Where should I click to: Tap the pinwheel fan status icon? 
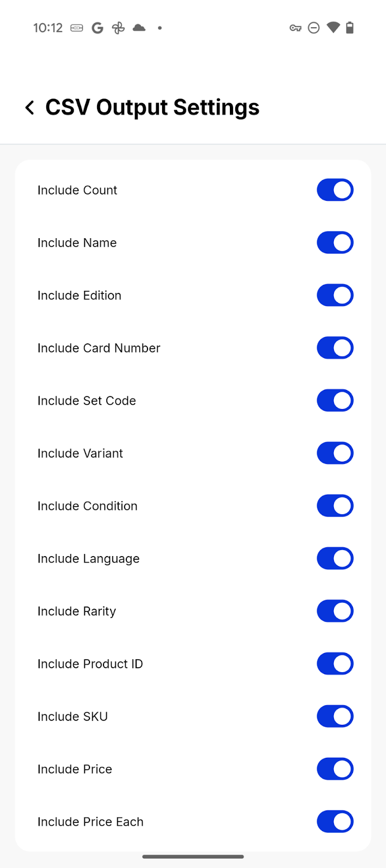pos(118,28)
